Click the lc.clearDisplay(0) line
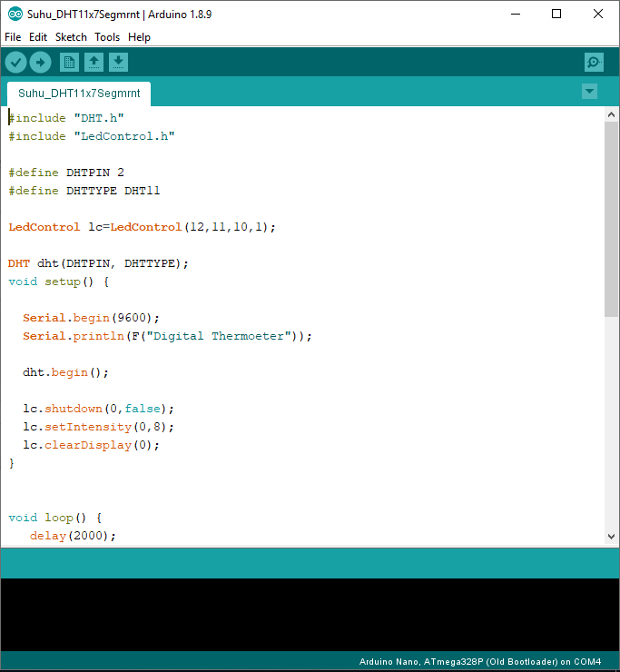 tap(92, 445)
